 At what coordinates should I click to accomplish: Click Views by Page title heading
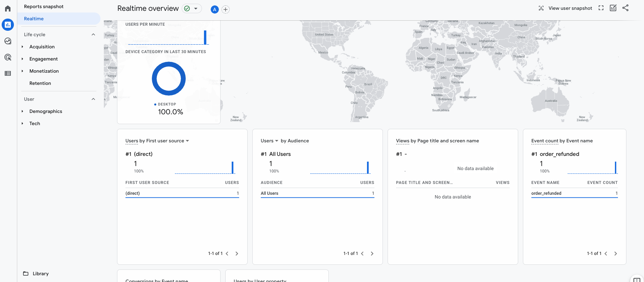pyautogui.click(x=437, y=141)
